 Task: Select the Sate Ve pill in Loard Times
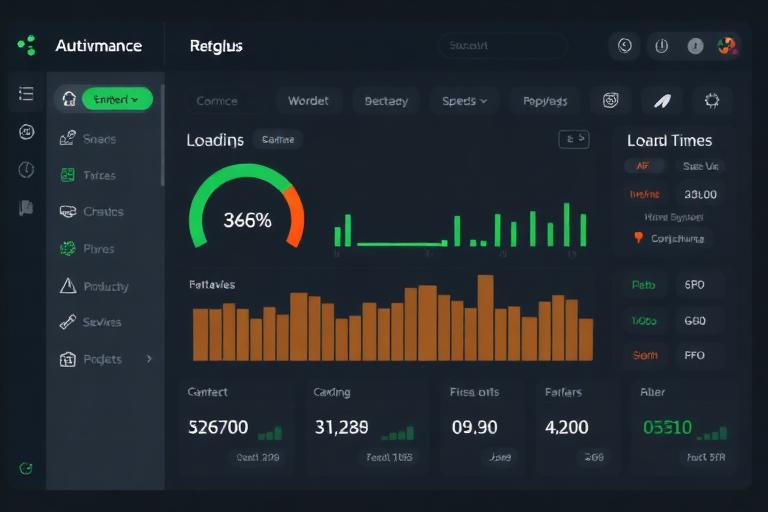pos(700,166)
